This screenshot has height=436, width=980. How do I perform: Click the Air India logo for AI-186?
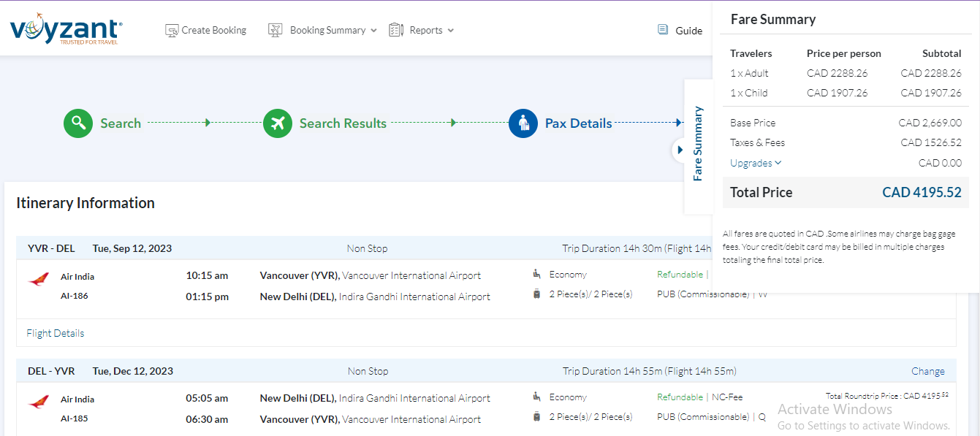[38, 279]
